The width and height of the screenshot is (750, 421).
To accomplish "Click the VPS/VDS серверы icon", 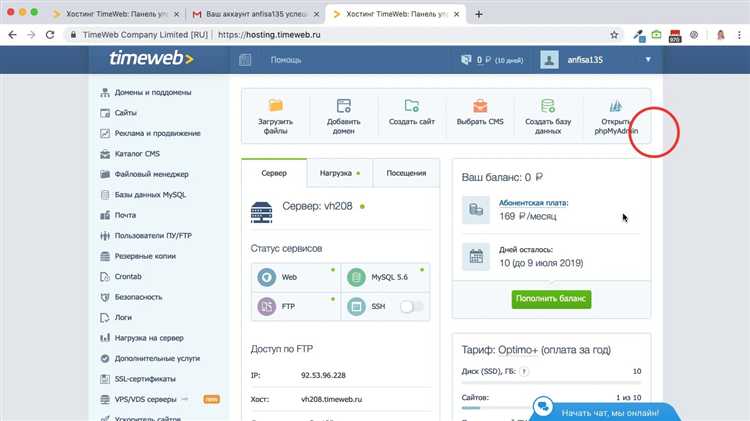I will (x=105, y=399).
